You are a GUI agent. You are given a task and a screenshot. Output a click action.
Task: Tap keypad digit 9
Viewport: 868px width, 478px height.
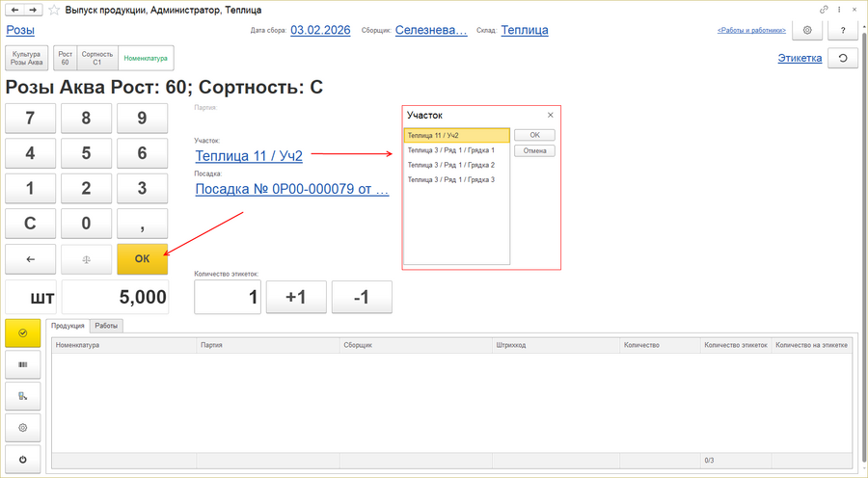point(143,118)
